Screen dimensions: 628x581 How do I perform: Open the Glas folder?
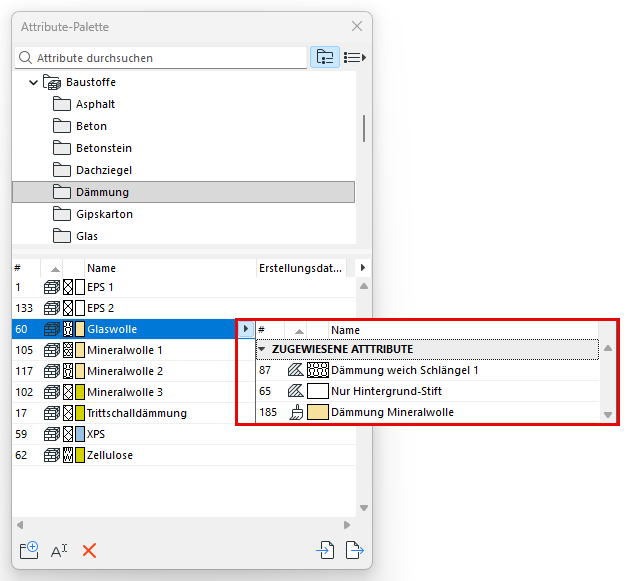click(87, 236)
